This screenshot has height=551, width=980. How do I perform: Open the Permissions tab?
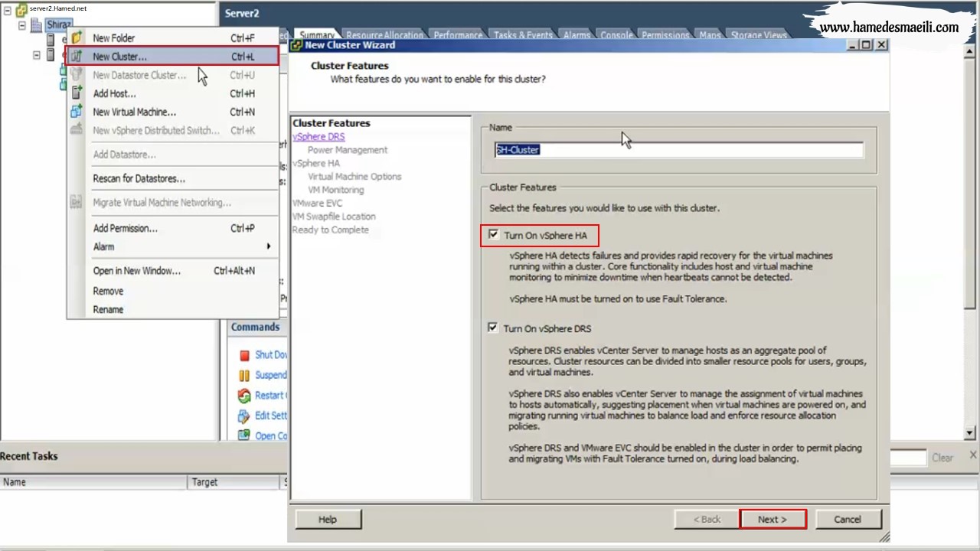click(665, 35)
